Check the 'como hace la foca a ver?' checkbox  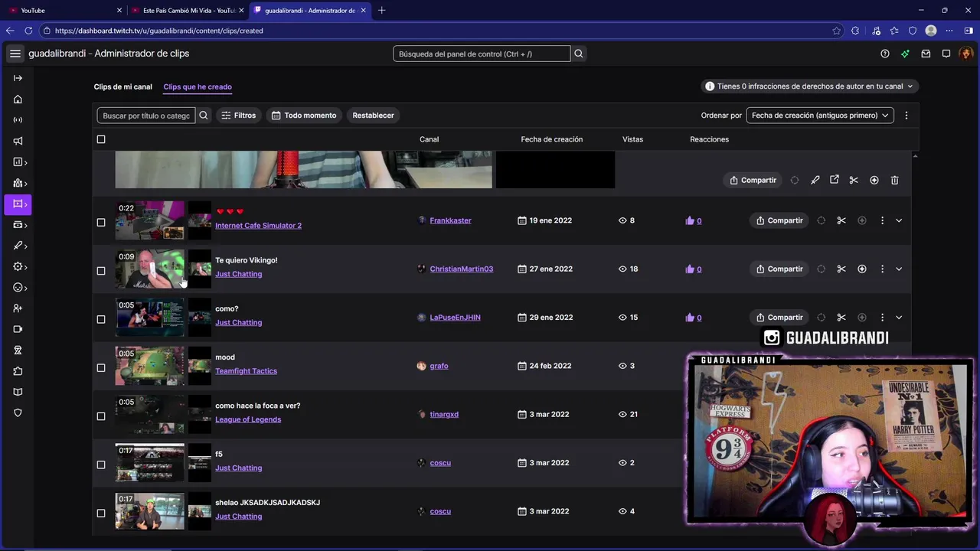(x=101, y=416)
